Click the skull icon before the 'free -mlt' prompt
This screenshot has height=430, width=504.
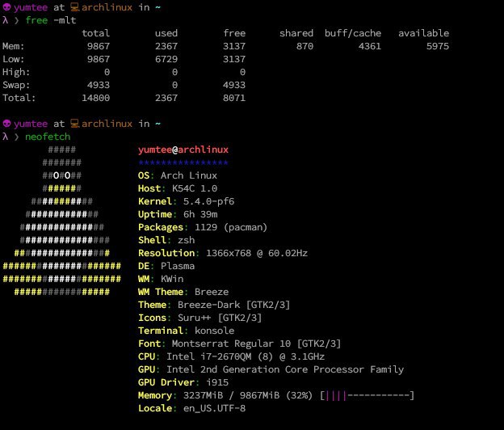point(6,7)
